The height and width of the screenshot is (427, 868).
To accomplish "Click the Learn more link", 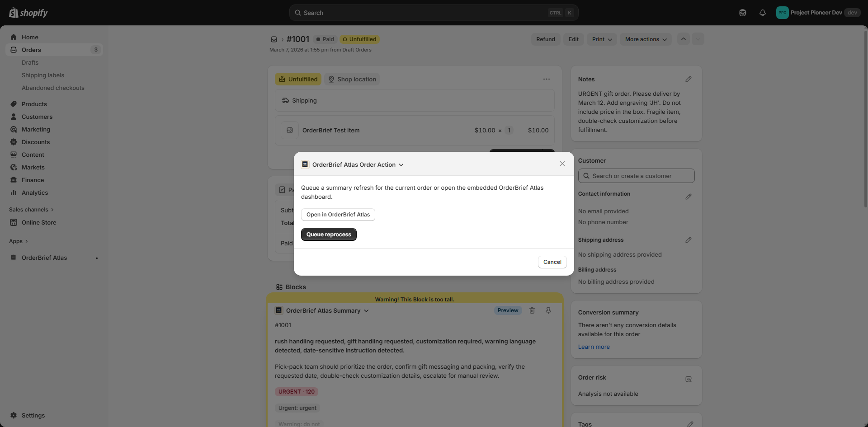I will [594, 347].
